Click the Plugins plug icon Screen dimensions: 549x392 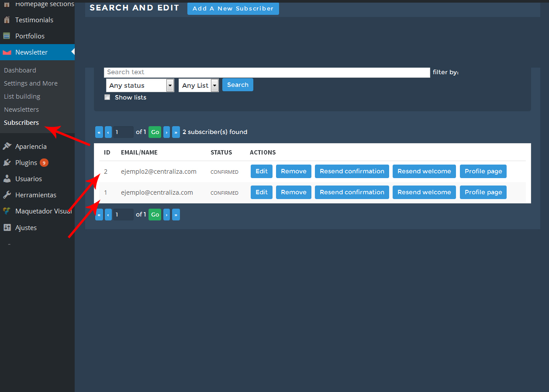[7, 163]
